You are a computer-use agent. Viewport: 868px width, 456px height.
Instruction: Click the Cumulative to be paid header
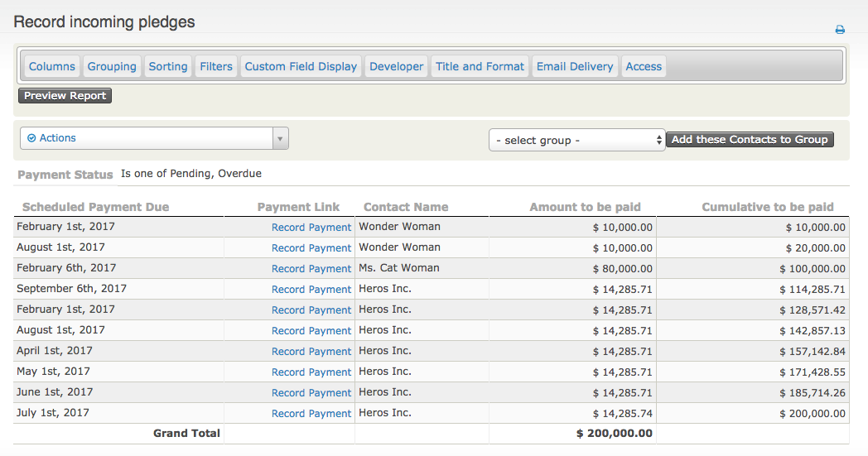[767, 207]
